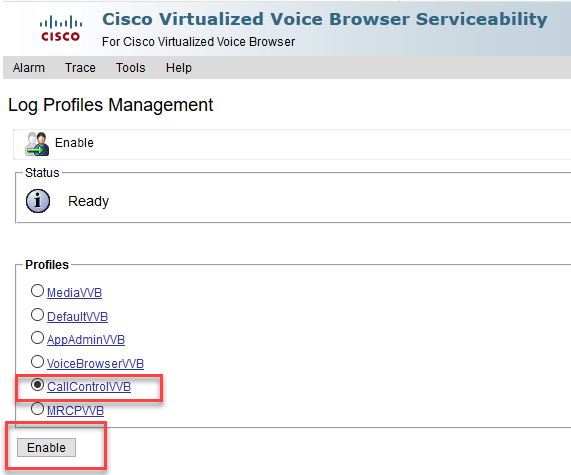Open the CallControlVVB profile link
The height and width of the screenshot is (475, 571).
(x=89, y=387)
